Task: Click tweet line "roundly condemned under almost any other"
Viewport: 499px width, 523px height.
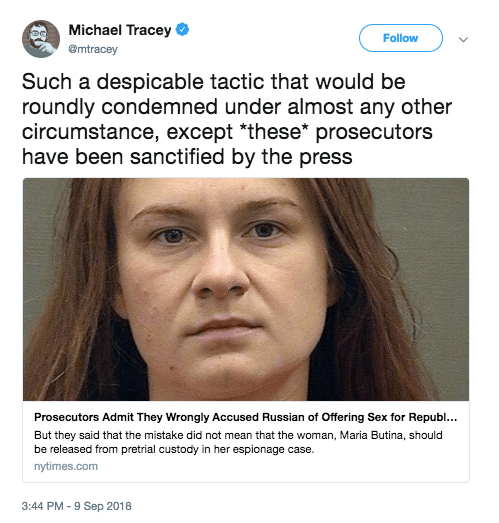Action: (237, 107)
